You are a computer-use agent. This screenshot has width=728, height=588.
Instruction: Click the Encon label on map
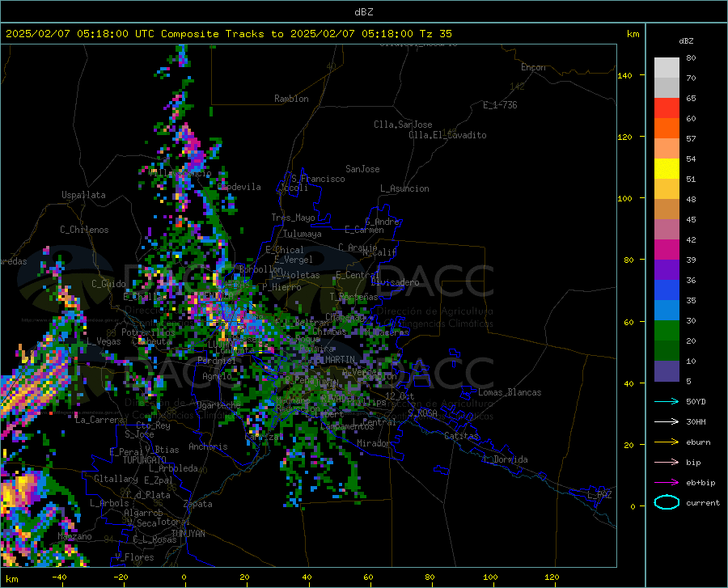533,67
